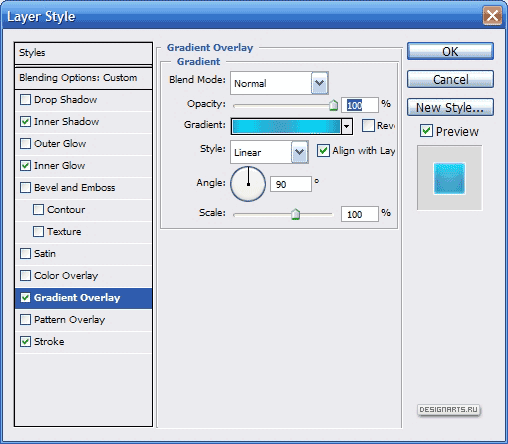Enable the Drop Shadow checkbox
The width and height of the screenshot is (508, 444).
[25, 100]
